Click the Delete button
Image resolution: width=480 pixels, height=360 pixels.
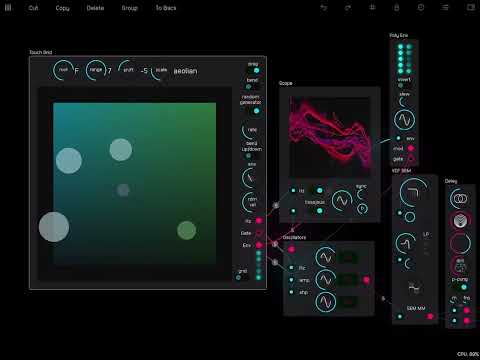pos(95,8)
